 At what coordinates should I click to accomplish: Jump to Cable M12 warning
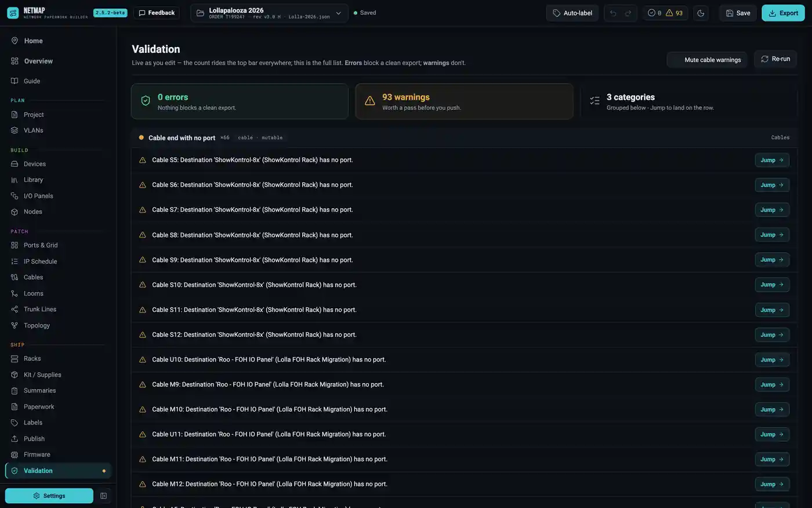772,484
